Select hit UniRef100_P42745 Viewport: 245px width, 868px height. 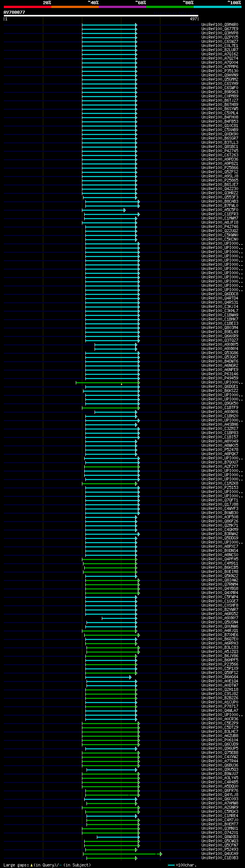coord(220,151)
